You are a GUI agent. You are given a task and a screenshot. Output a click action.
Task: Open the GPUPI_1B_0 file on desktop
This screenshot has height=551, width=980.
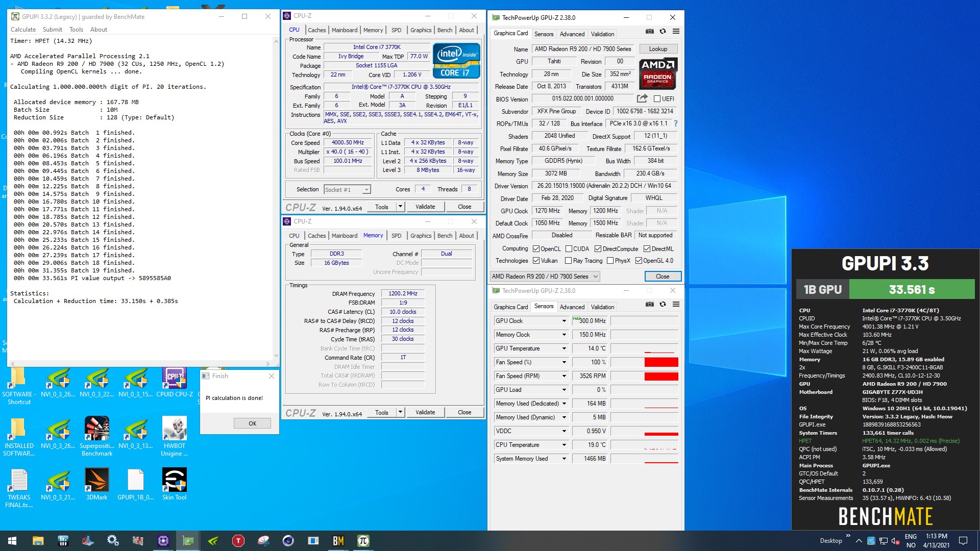pos(136,485)
